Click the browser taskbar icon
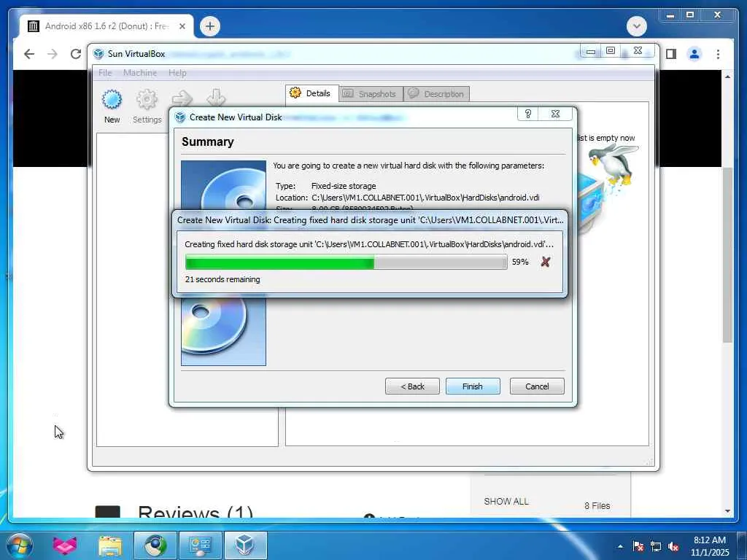 155,545
